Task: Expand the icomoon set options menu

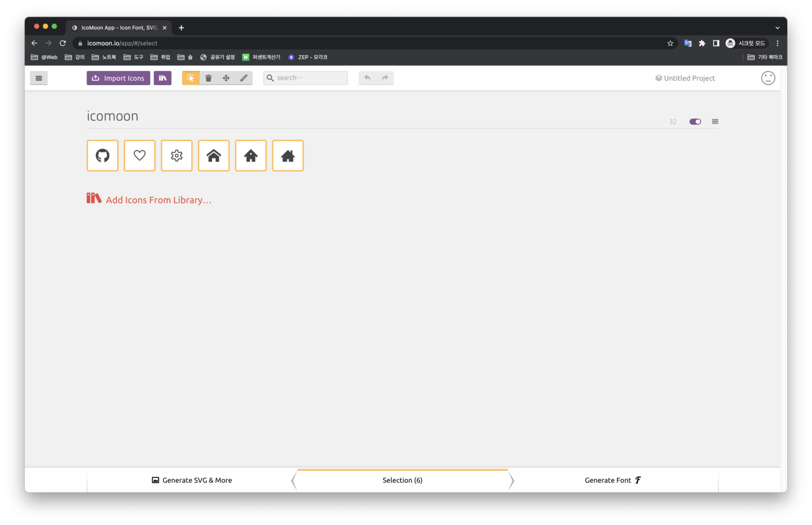Action: pyautogui.click(x=715, y=121)
